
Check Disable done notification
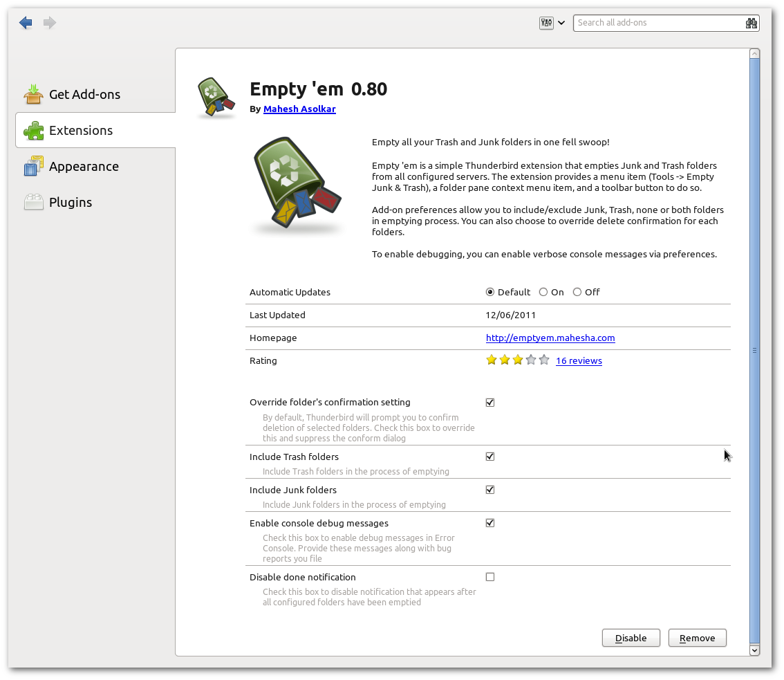[x=490, y=577]
